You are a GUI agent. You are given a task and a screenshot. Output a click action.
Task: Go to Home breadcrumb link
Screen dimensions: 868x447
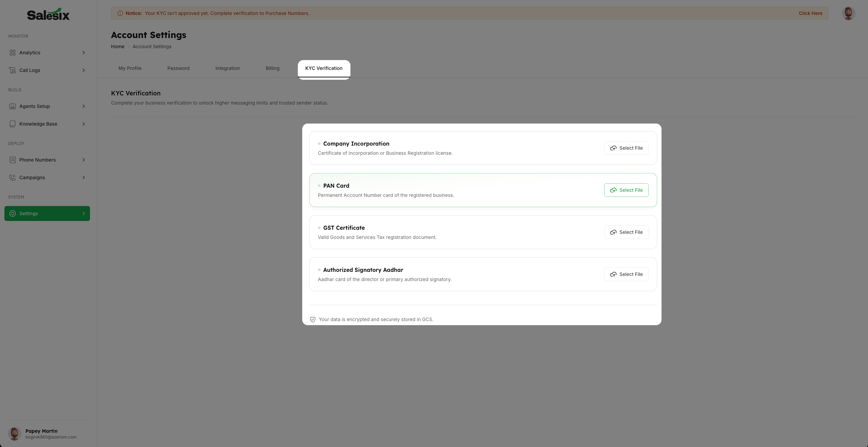pyautogui.click(x=117, y=46)
